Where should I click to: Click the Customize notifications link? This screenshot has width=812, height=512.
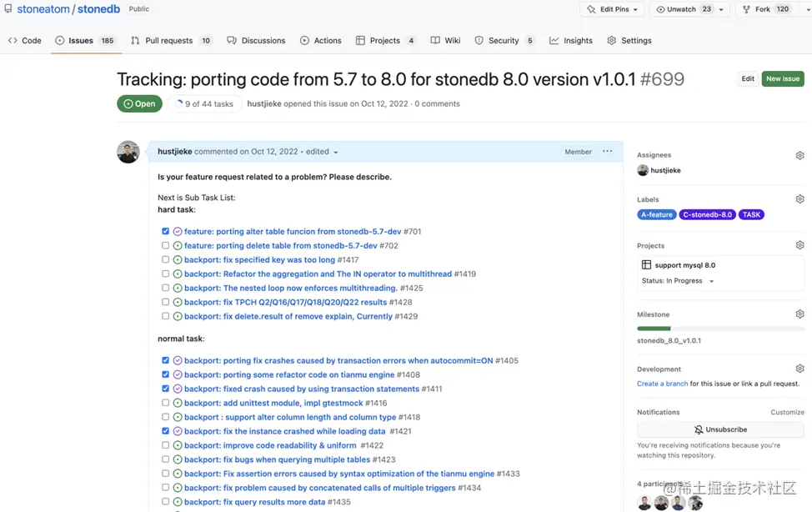pos(787,413)
